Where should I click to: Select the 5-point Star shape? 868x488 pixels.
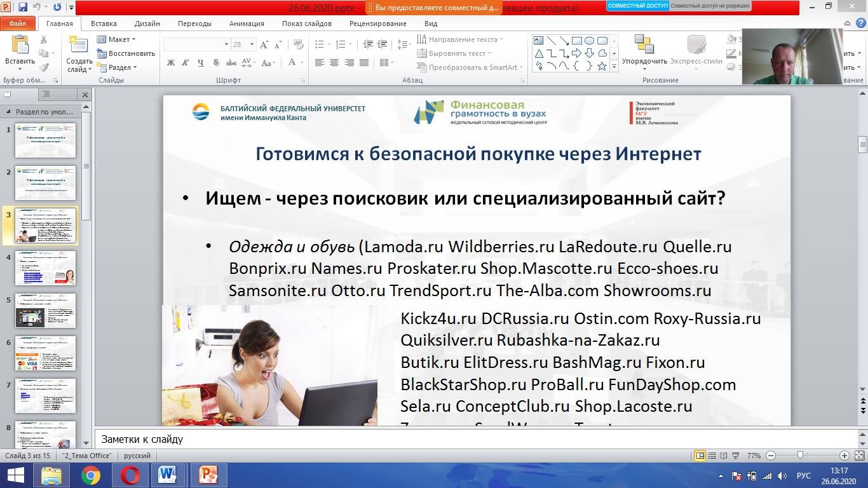pyautogui.click(x=602, y=65)
